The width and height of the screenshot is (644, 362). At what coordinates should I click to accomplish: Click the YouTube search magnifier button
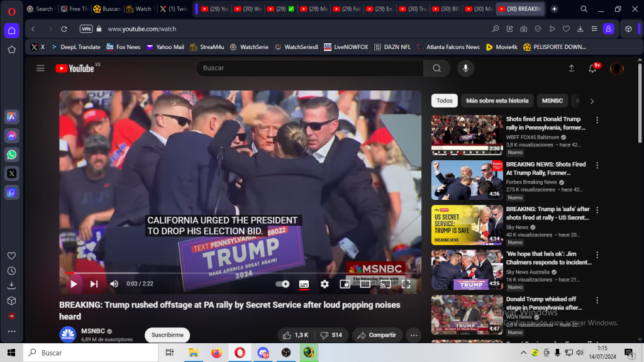pos(436,68)
